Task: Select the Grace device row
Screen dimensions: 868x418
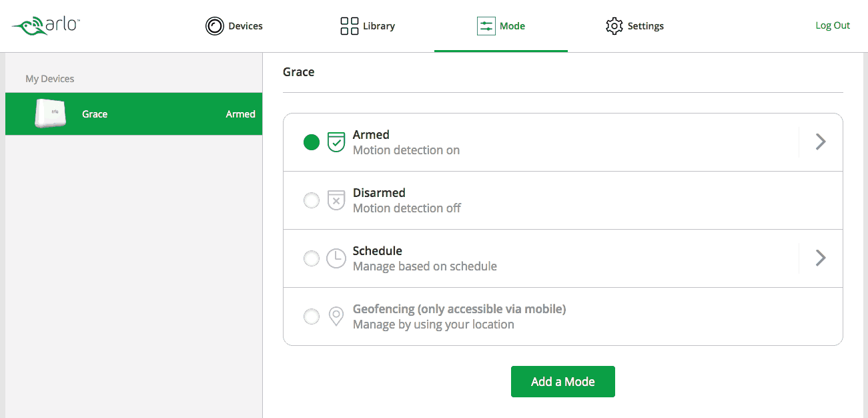Action: coord(133,114)
